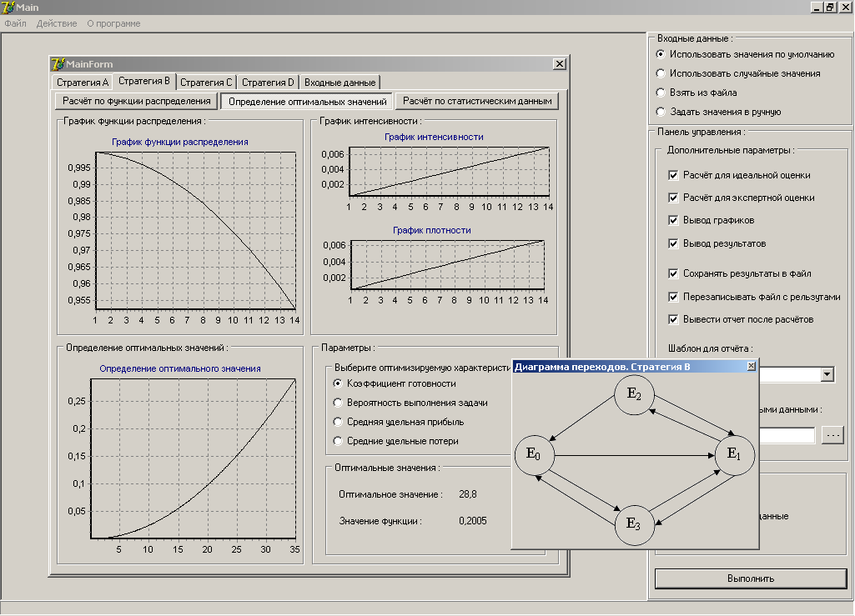Expand the Шаблон для отчёта dropdown
855x616 pixels.
pos(827,374)
